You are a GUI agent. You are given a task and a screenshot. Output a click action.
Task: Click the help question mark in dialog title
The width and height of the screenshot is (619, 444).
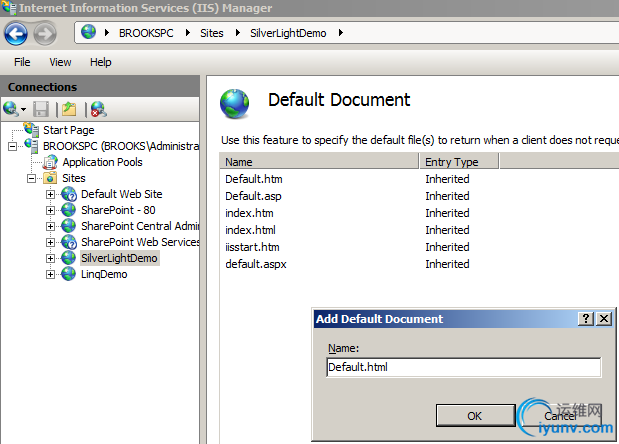(586, 318)
